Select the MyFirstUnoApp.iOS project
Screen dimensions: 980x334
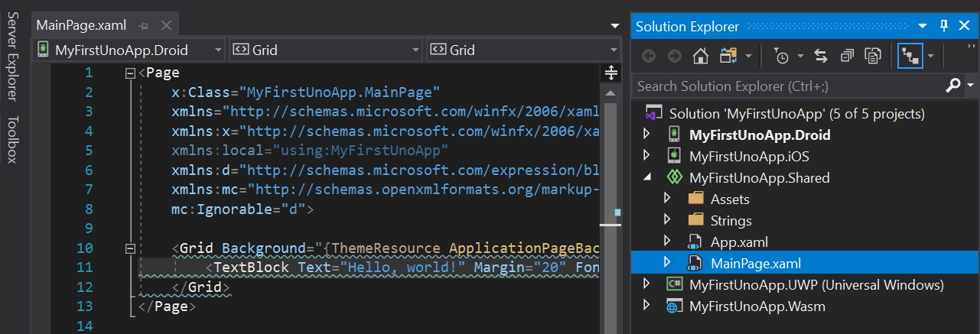(749, 156)
